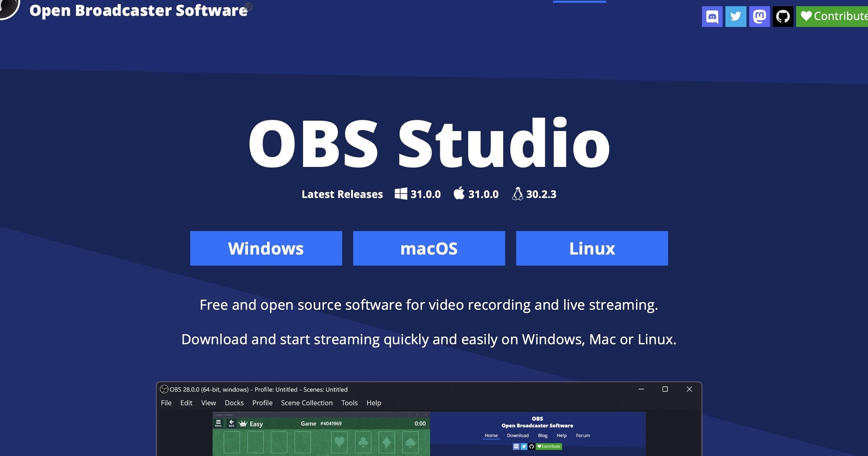
Task: Download OBS for Linux
Action: point(592,248)
